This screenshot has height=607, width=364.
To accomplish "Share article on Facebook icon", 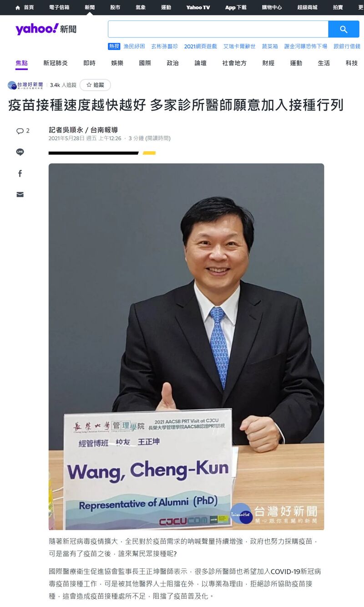I will [x=20, y=173].
